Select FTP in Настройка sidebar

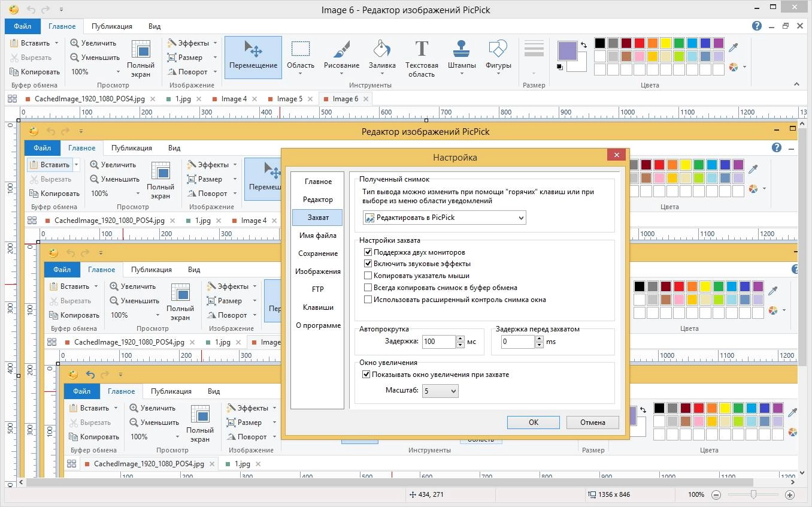pos(318,289)
